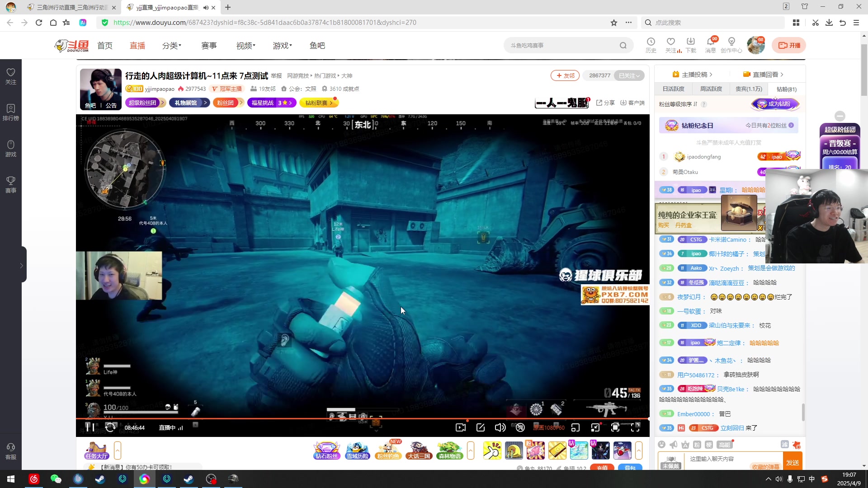Toggle web page fullscreen icon
This screenshot has width=868, height=488.
[615, 427]
